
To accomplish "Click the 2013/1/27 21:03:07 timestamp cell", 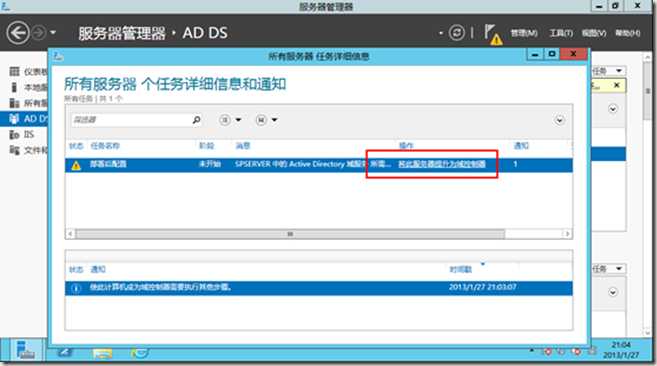I will tap(482, 287).
